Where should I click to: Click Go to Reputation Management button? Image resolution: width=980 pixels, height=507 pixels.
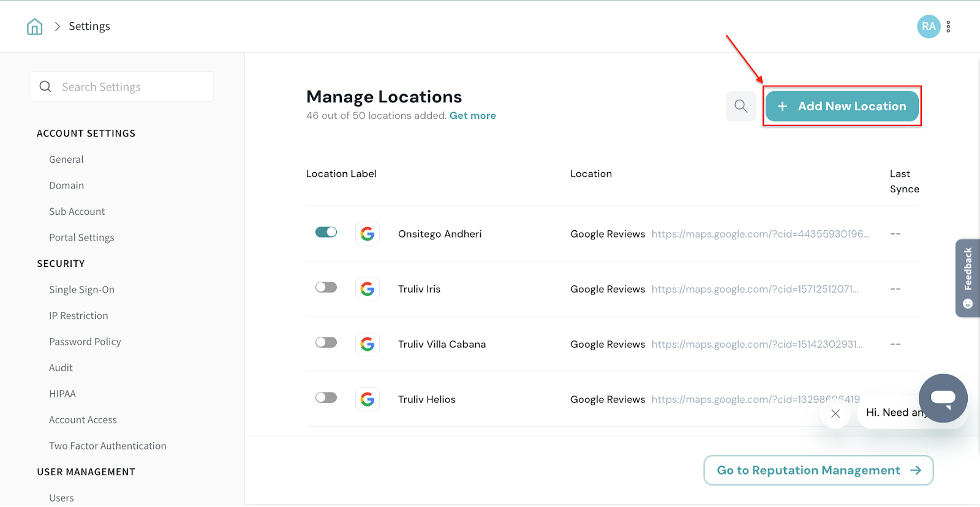pos(818,470)
